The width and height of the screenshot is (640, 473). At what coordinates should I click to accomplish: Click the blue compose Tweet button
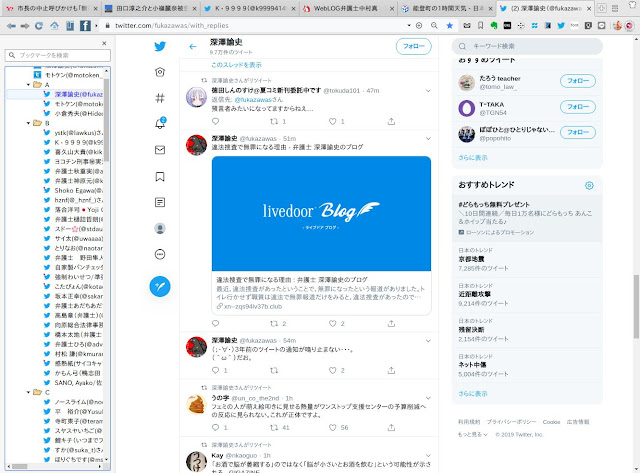(x=160, y=286)
